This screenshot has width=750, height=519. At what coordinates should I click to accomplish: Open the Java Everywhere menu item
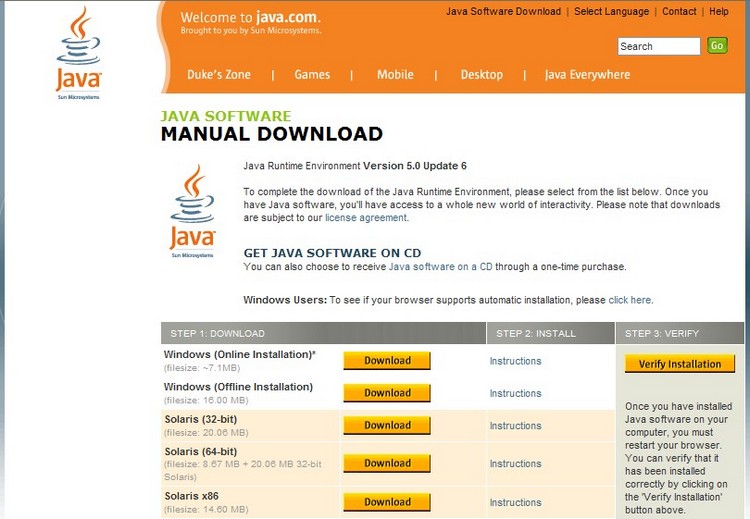tap(587, 75)
